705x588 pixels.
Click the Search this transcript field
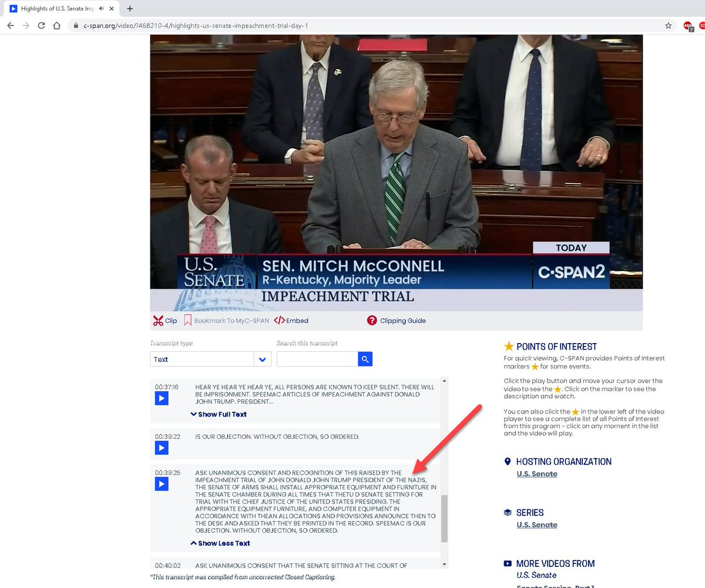317,359
